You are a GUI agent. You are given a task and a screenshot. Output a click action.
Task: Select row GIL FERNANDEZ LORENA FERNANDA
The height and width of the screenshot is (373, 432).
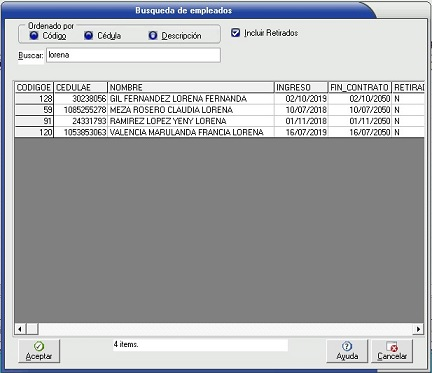point(219,99)
